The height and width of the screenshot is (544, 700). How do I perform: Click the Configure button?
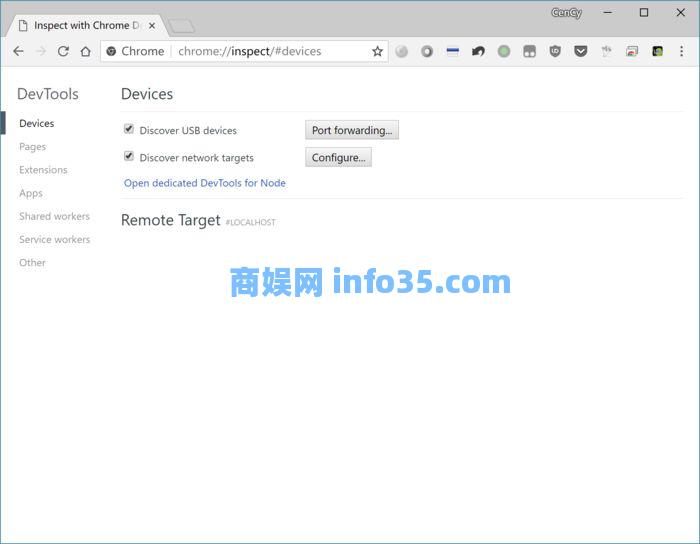pyautogui.click(x=338, y=157)
